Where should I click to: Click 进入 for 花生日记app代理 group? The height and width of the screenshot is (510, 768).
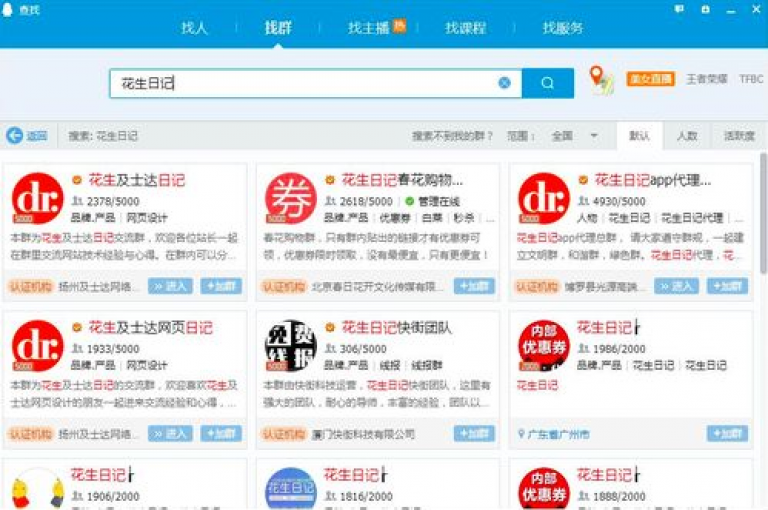[x=676, y=286]
